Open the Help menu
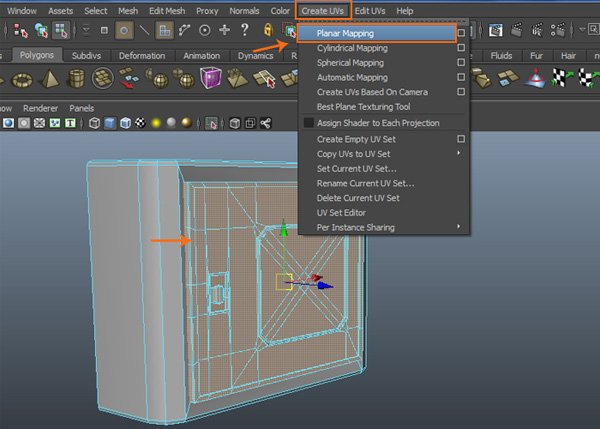The height and width of the screenshot is (429, 600). 404,11
